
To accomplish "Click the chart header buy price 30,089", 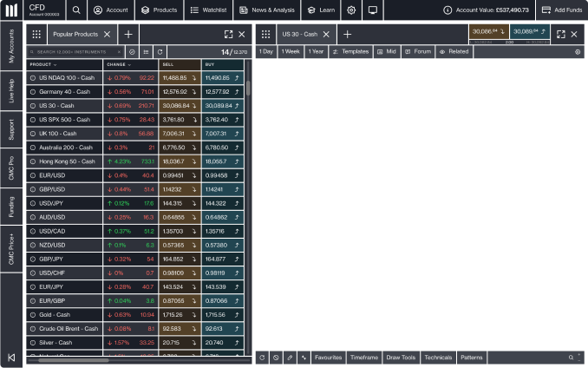I will pyautogui.click(x=530, y=32).
